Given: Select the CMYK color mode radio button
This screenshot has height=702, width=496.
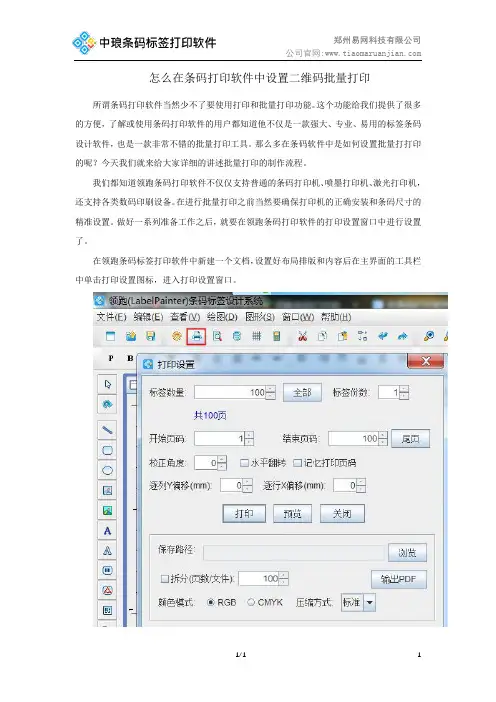Looking at the screenshot, I should pos(251,603).
